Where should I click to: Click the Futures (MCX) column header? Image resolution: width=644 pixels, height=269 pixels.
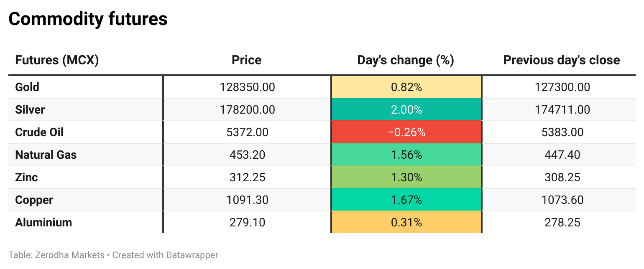pos(57,60)
